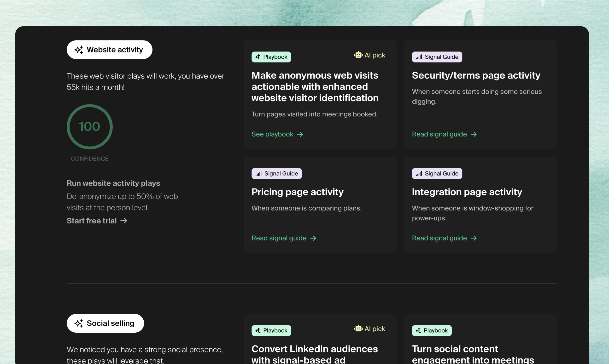This screenshot has width=609, height=364.
Task: Click the Signal Guide tag on Integration page card
Action: (437, 174)
